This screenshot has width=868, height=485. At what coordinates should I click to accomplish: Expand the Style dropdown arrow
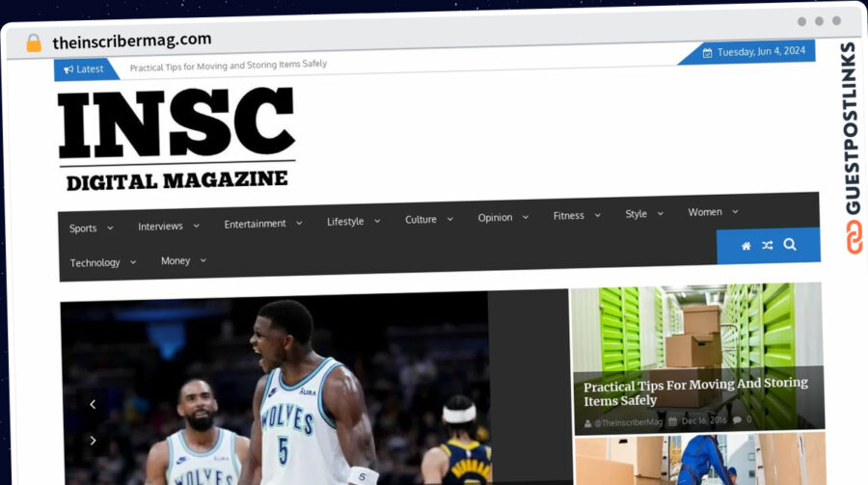pos(660,214)
